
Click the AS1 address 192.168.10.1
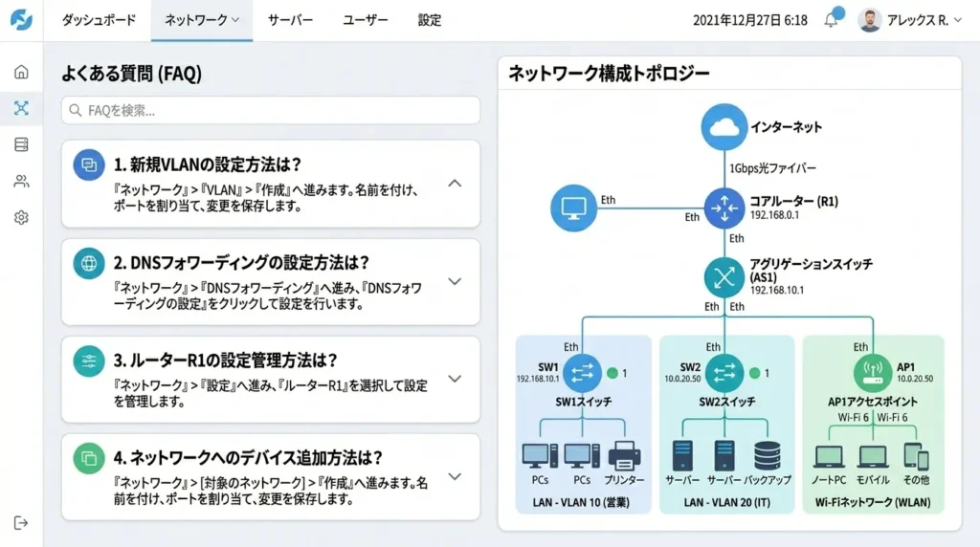click(x=777, y=291)
